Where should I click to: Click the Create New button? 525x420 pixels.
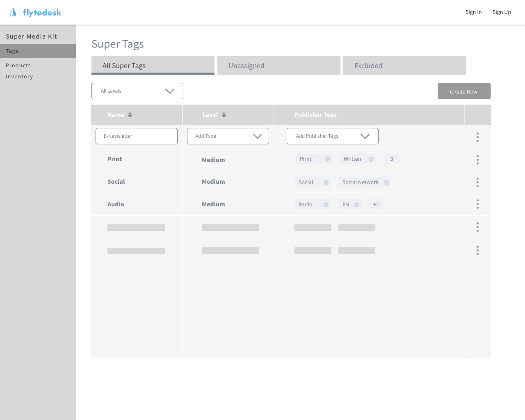pyautogui.click(x=464, y=91)
